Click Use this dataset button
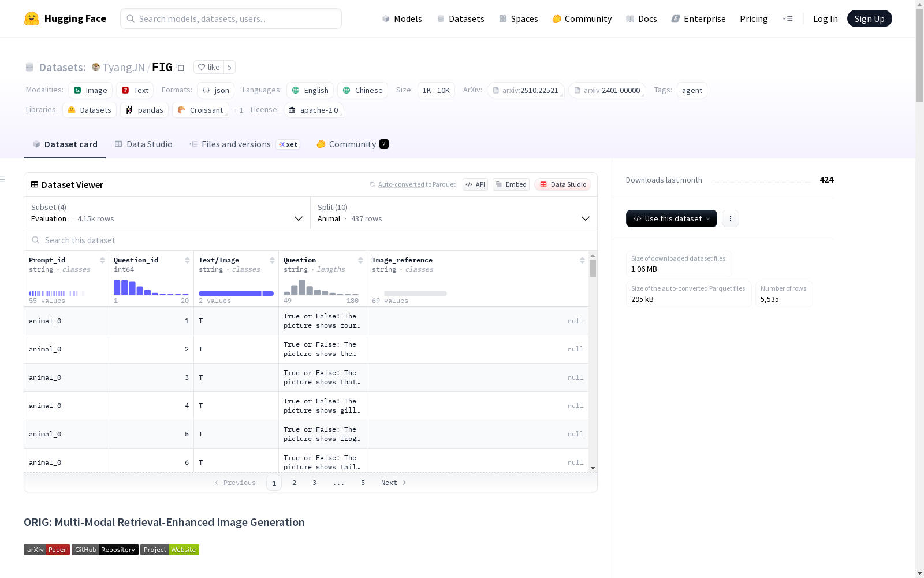This screenshot has height=578, width=924. point(672,218)
